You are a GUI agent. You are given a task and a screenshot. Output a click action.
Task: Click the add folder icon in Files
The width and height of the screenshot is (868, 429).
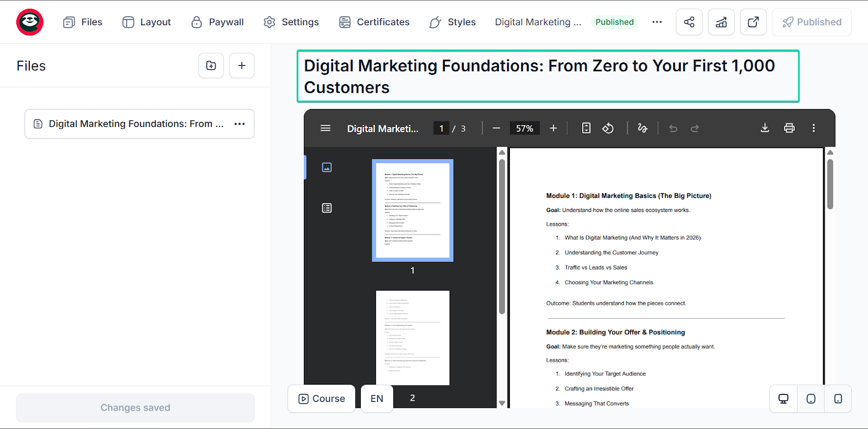pyautogui.click(x=211, y=66)
